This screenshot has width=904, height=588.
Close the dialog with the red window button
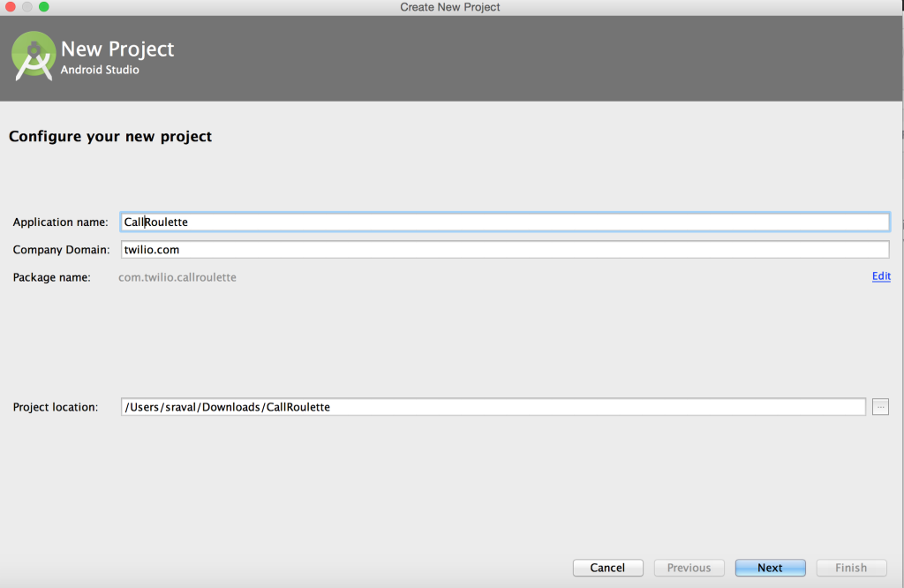click(11, 7)
